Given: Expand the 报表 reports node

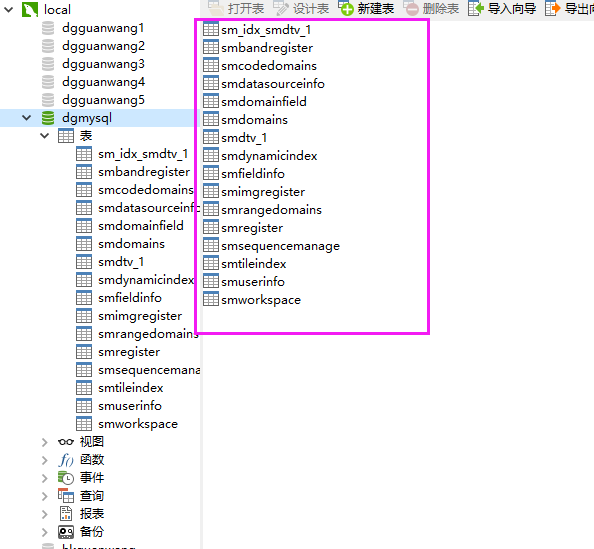Looking at the screenshot, I should click(45, 514).
